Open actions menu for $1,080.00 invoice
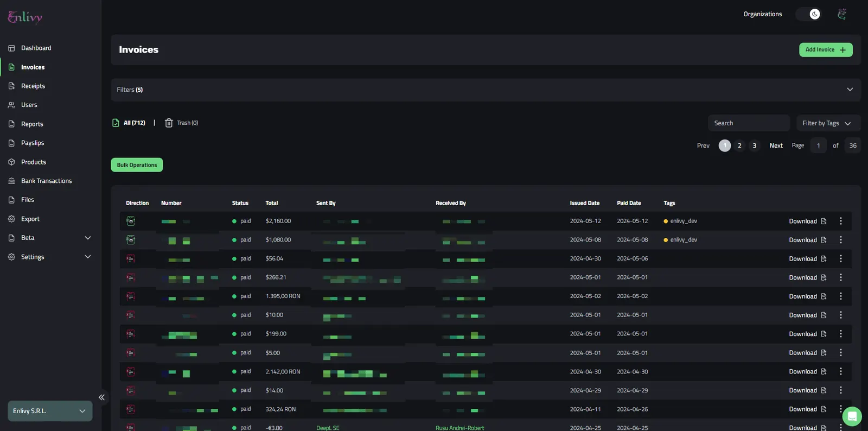 pos(841,240)
